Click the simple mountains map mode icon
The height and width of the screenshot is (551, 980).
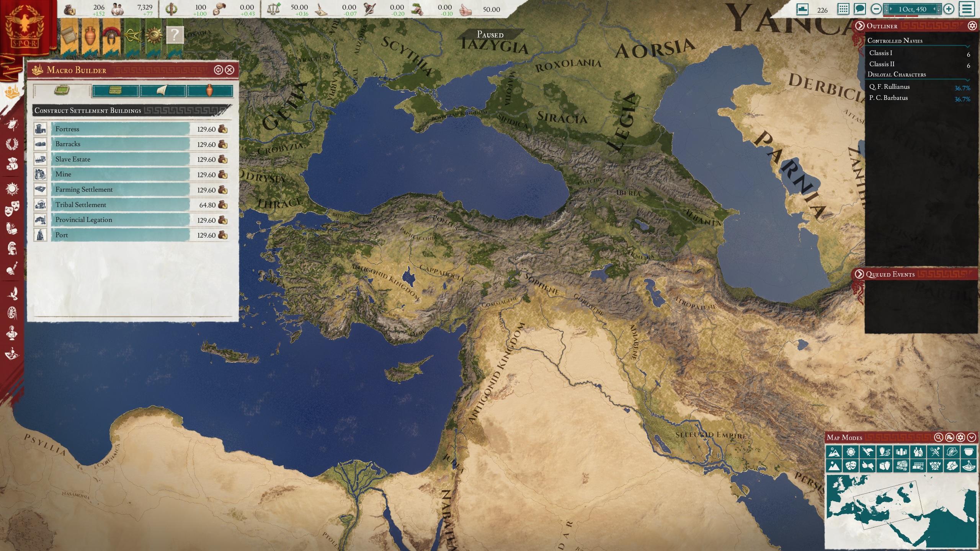pyautogui.click(x=833, y=466)
